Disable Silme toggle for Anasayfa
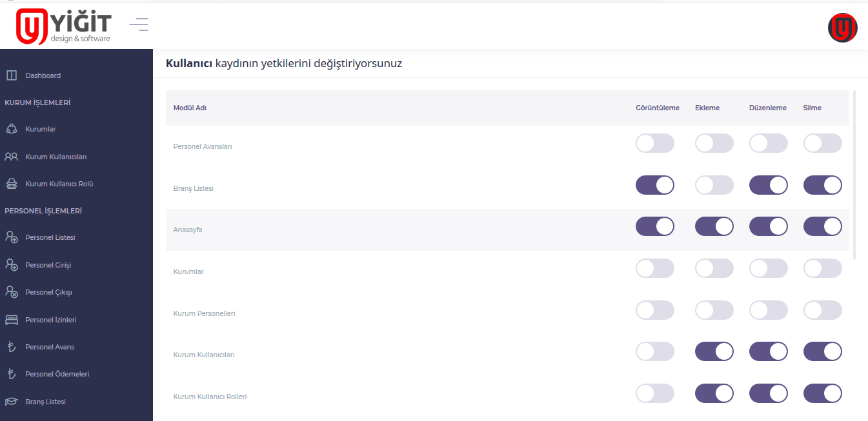This screenshot has height=421, width=868. coord(823,226)
